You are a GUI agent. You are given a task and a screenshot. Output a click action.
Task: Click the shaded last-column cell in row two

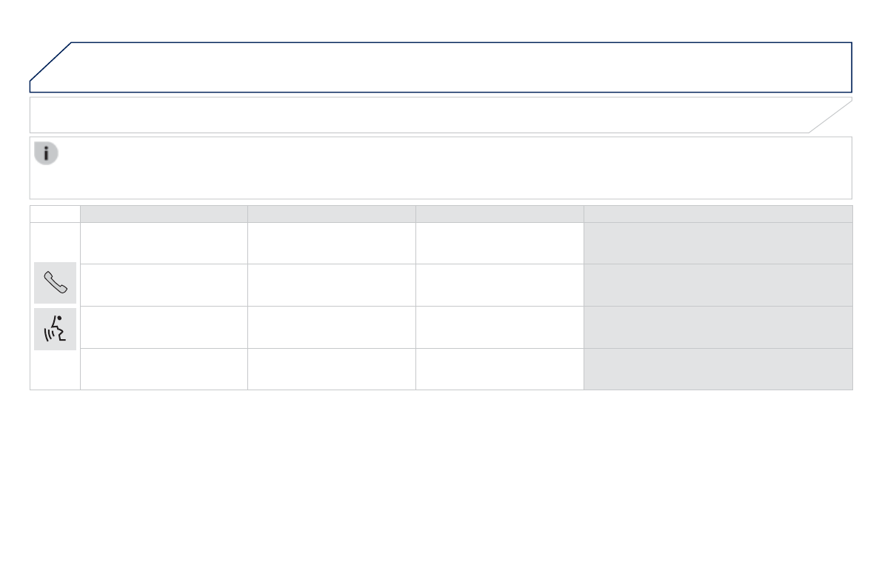[x=718, y=285]
